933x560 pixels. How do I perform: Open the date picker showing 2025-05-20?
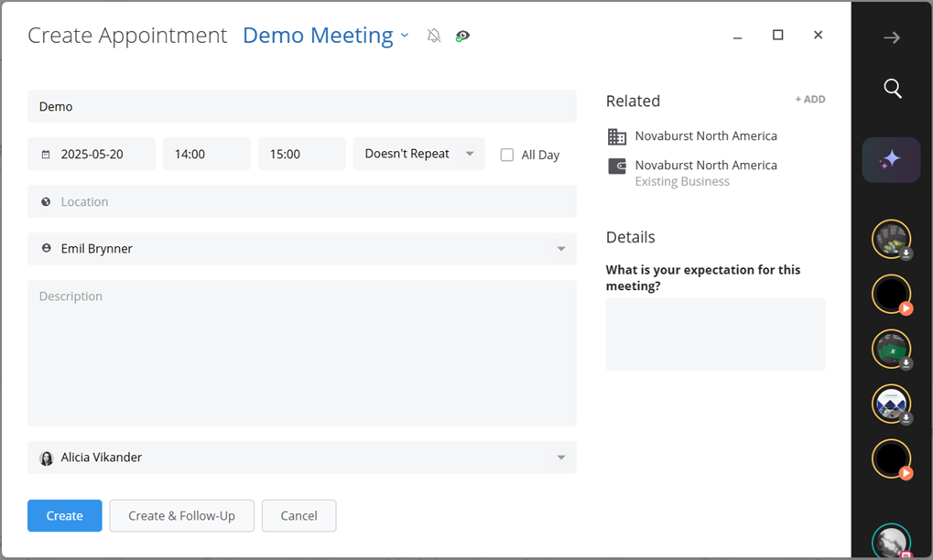click(x=92, y=154)
